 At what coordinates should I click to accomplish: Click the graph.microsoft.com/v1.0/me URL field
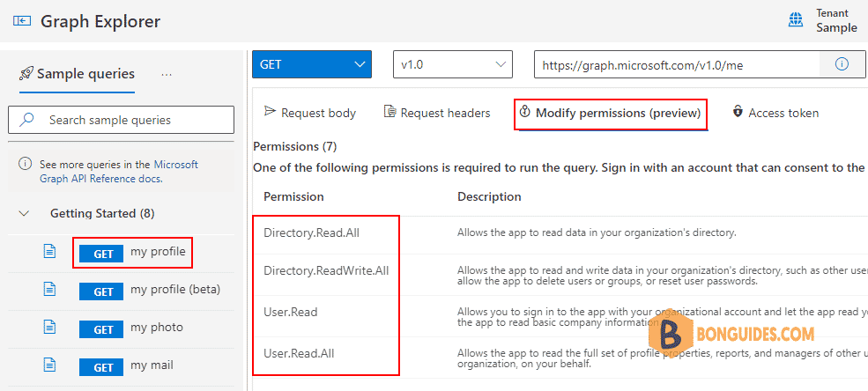click(x=677, y=64)
